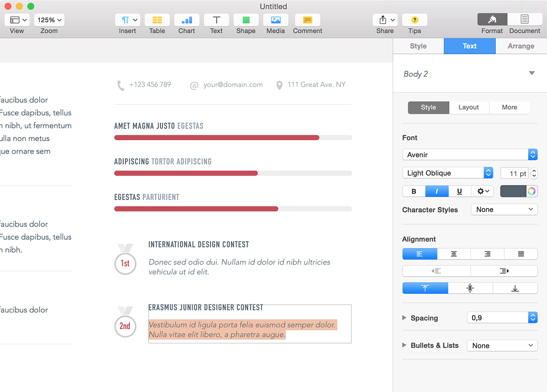Increase text indent level
This screenshot has width=547, height=392.
(504, 271)
